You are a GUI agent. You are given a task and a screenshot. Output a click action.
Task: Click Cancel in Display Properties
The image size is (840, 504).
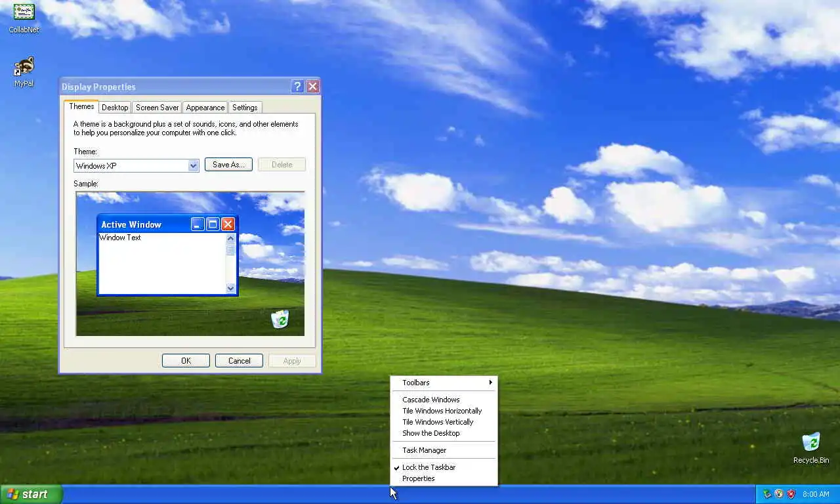click(239, 361)
